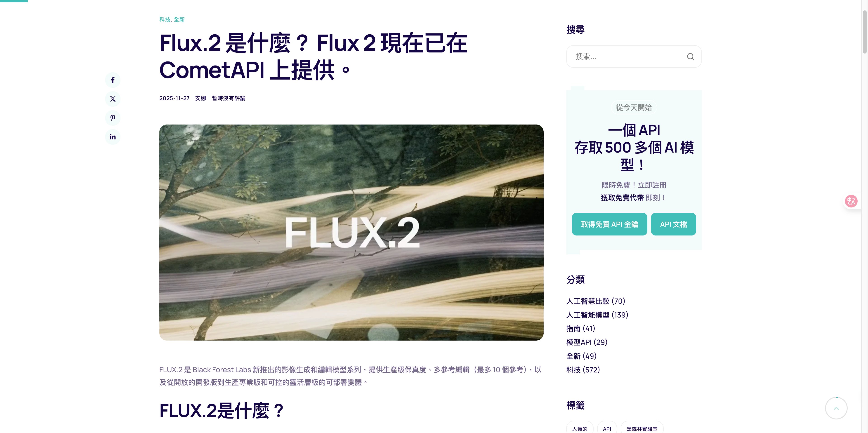Screen dimensions: 868x433
Task: Share article on Facebook icon
Action: click(x=113, y=80)
